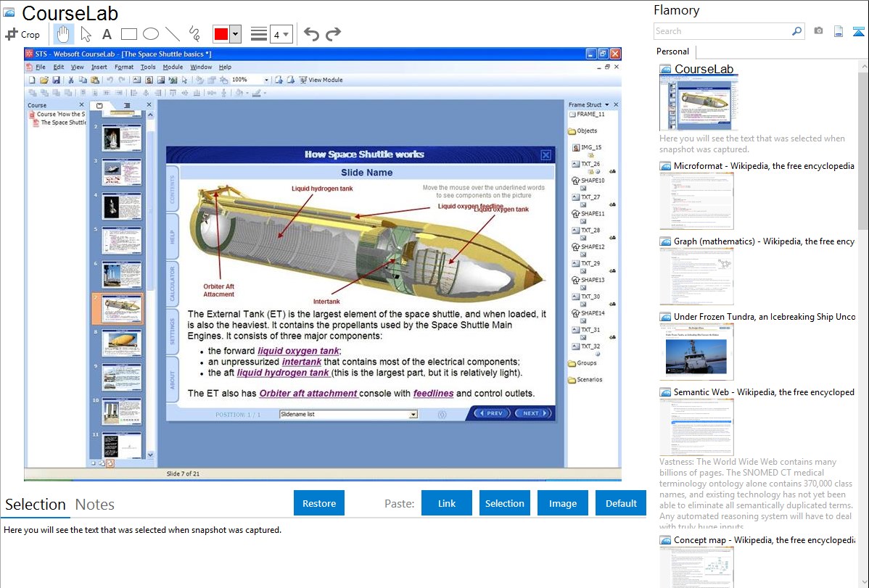Click the Paste Selection button

coord(505,503)
